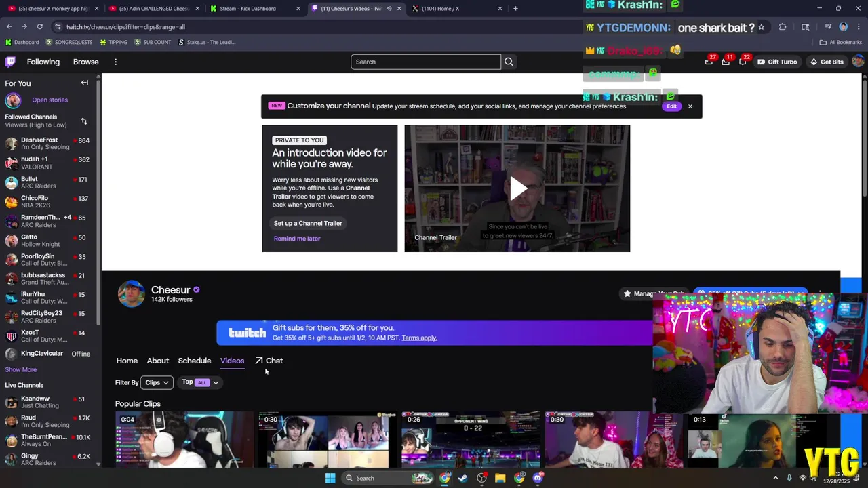Viewport: 868px width, 488px height.
Task: Switch to the Home channel tab
Action: [127, 361]
